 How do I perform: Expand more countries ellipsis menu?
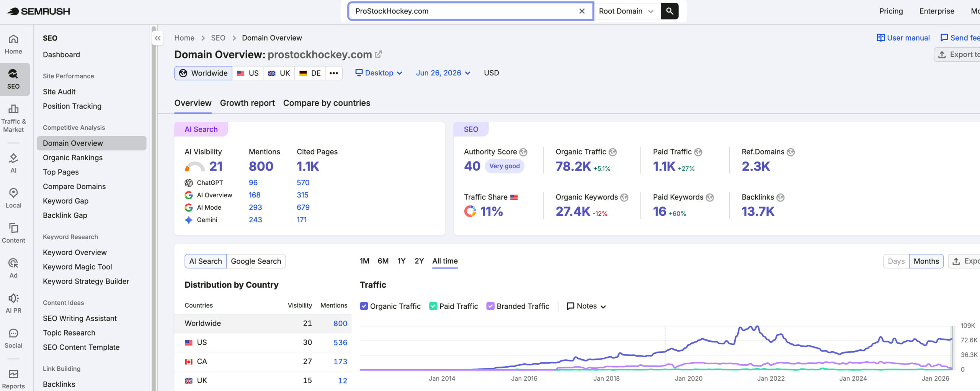coord(334,73)
